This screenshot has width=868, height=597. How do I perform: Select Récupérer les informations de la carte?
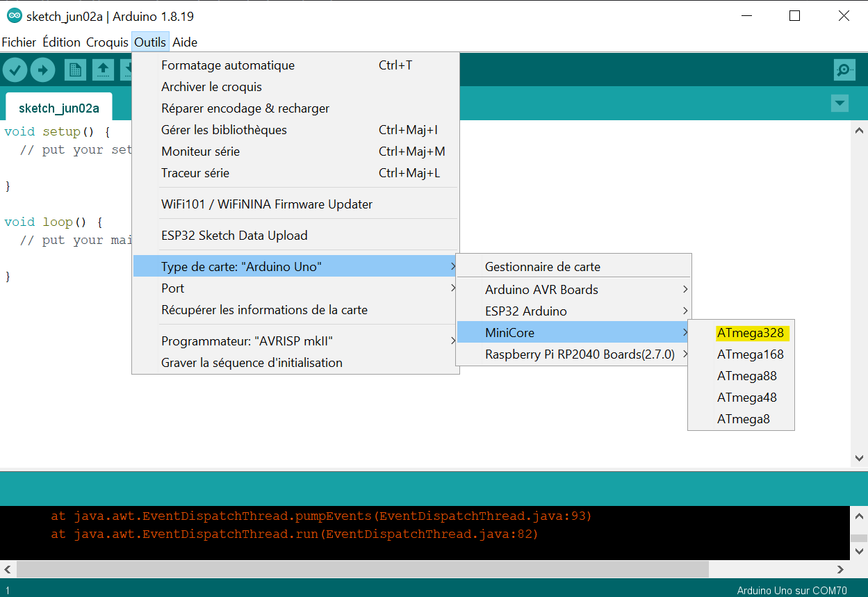(x=295, y=310)
